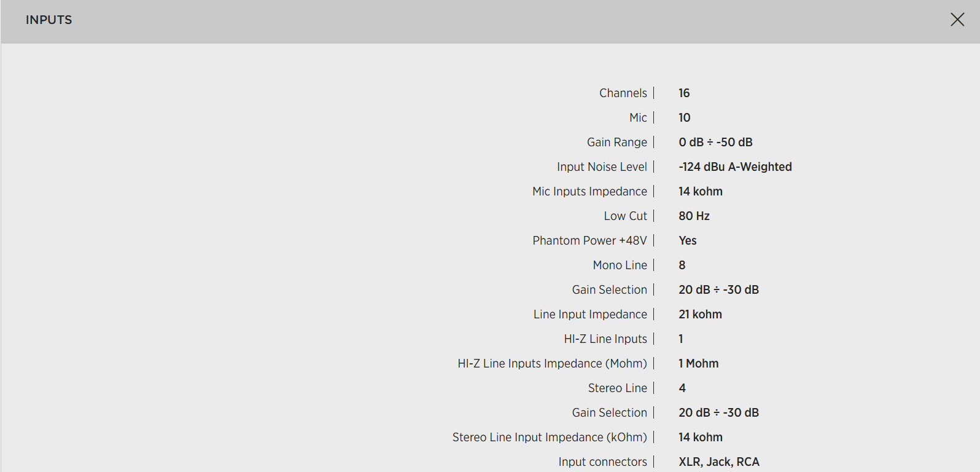
Task: Click the Line Input Impedance label
Action: point(590,314)
